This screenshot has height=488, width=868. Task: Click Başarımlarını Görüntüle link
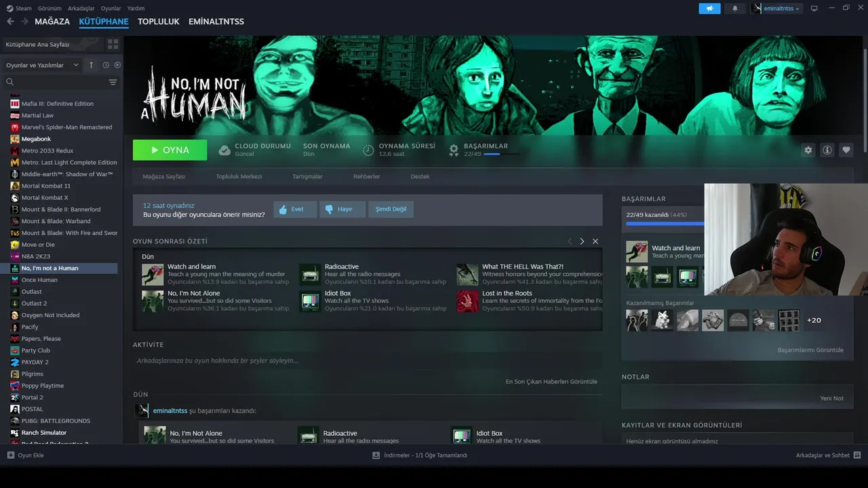[x=810, y=350]
